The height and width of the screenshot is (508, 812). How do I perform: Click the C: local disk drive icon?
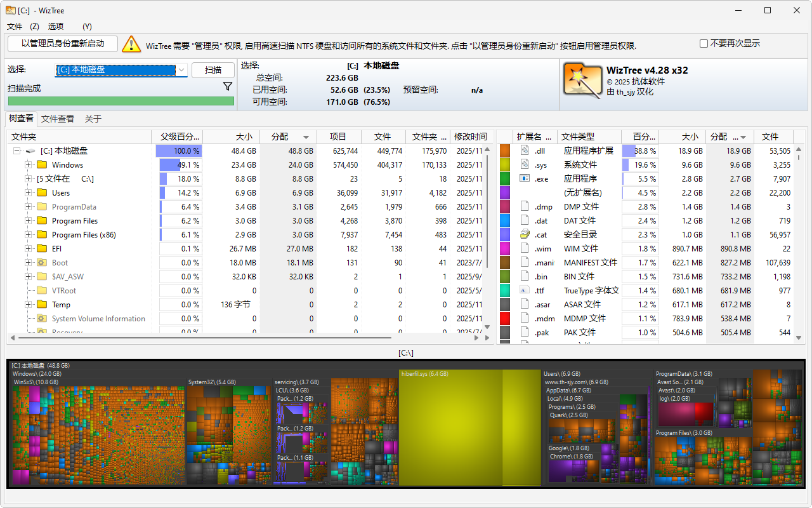tap(30, 151)
